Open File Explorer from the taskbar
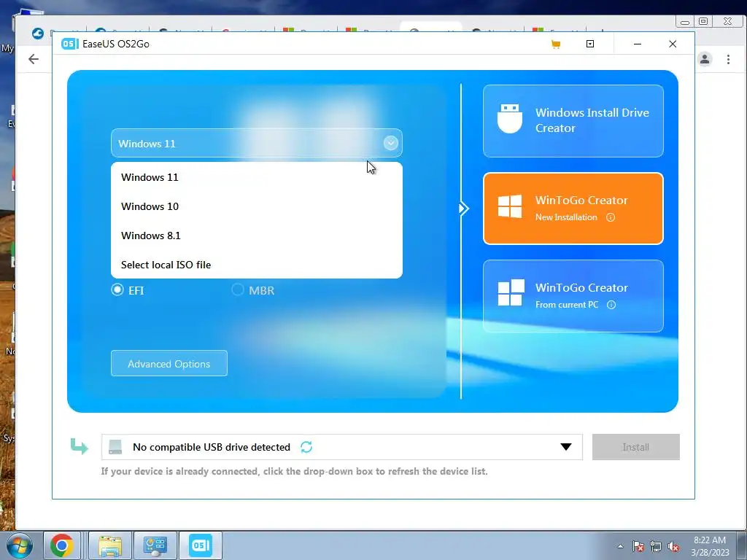The width and height of the screenshot is (747, 560). (x=110, y=545)
